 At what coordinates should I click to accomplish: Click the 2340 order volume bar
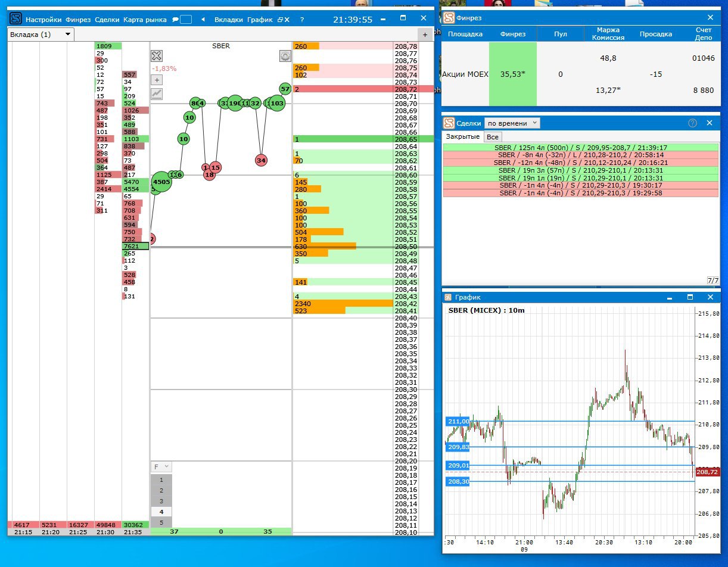(343, 304)
